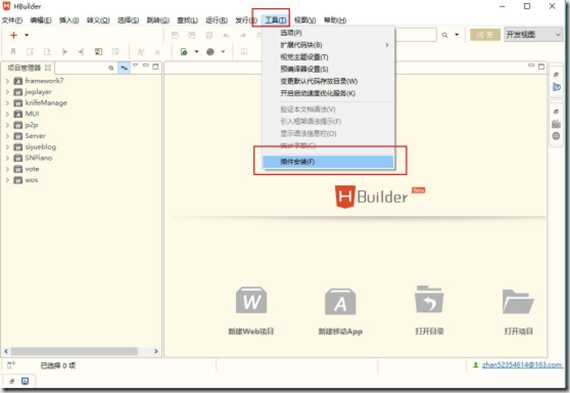This screenshot has height=393, width=570.
Task: Minimize the 项目管理器 panel
Action: (146, 66)
